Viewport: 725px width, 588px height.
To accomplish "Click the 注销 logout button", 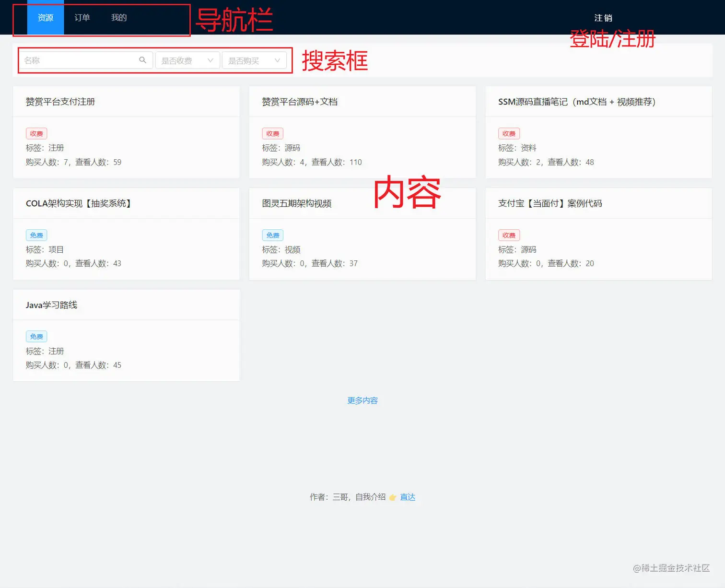I will (603, 18).
